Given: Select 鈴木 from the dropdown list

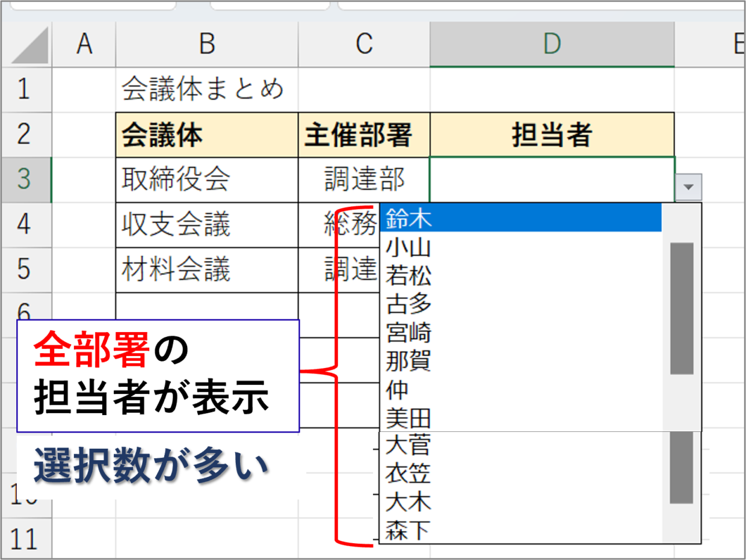Looking at the screenshot, I should tap(521, 218).
